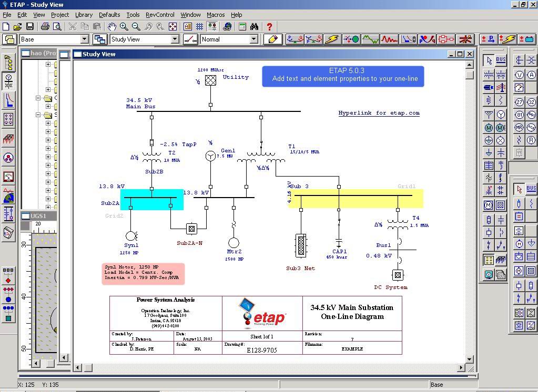Open the Normal configuration dropdown
This screenshot has height=392, width=538.
point(253,39)
